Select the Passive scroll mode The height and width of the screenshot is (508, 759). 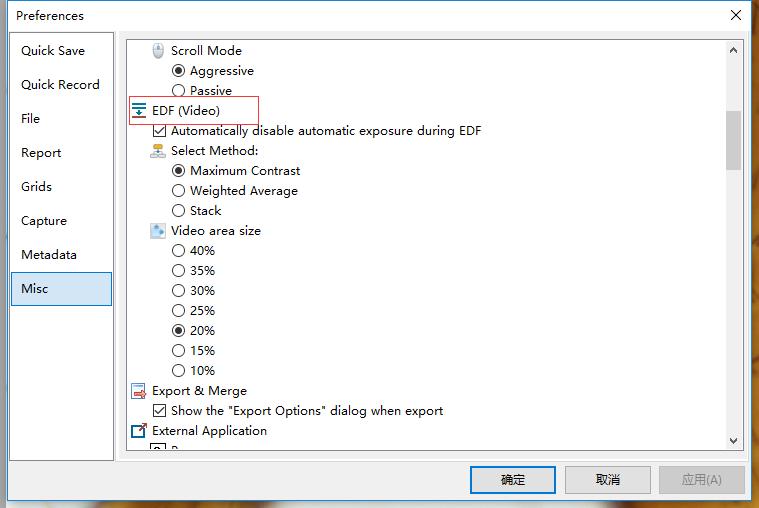click(179, 91)
